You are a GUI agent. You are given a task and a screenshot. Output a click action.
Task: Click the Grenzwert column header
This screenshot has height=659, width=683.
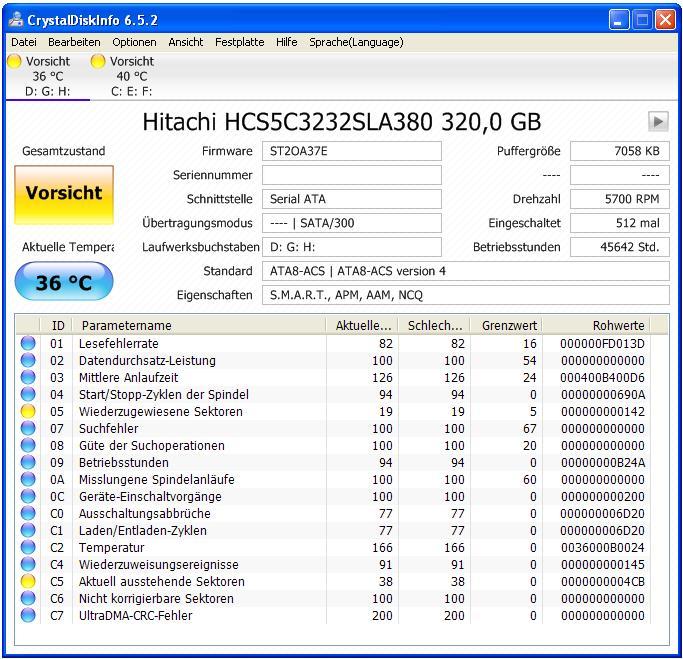[x=506, y=325]
